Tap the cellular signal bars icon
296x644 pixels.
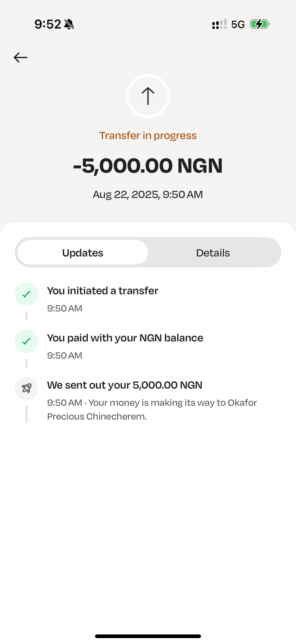click(x=219, y=24)
